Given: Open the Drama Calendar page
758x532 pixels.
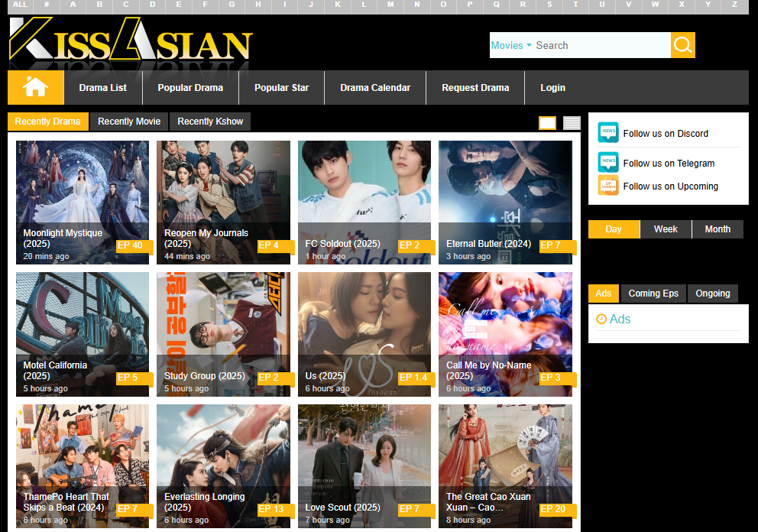Looking at the screenshot, I should [375, 88].
